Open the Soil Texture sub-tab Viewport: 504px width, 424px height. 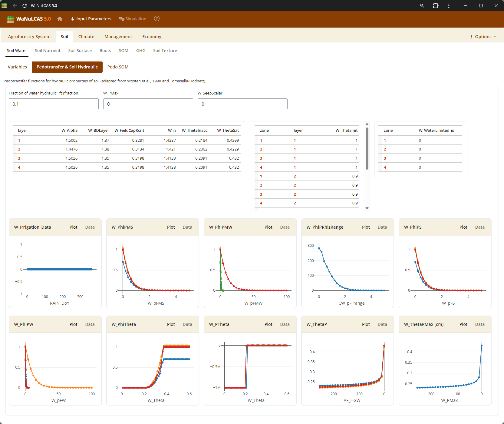(165, 51)
